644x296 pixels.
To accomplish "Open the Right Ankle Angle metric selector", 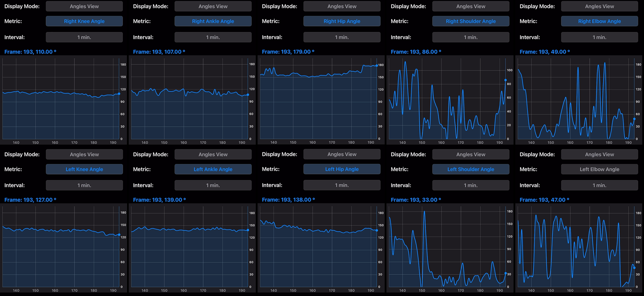I will click(x=213, y=21).
